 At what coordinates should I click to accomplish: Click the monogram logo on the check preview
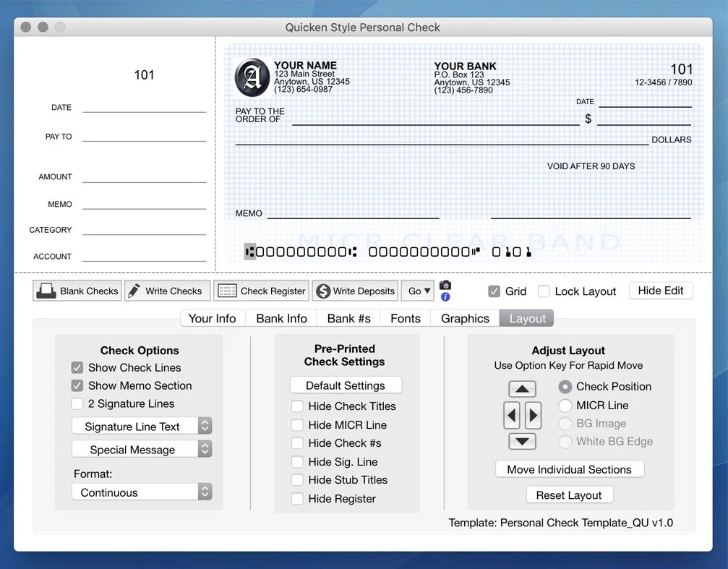(252, 77)
